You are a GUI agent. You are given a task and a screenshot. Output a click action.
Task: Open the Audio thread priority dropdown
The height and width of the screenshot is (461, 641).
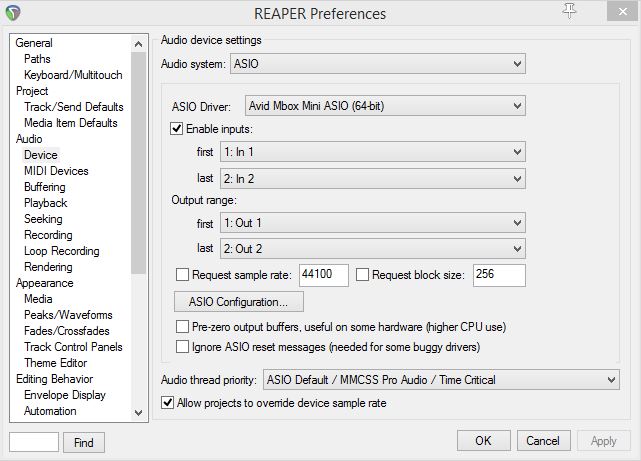coord(440,380)
